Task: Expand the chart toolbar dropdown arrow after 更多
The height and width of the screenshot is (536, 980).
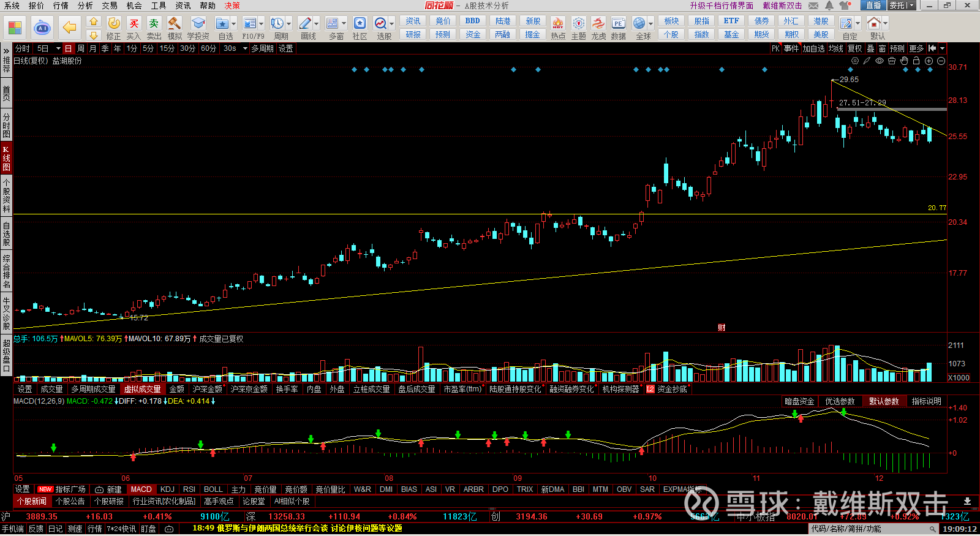Action: pyautogui.click(x=942, y=48)
